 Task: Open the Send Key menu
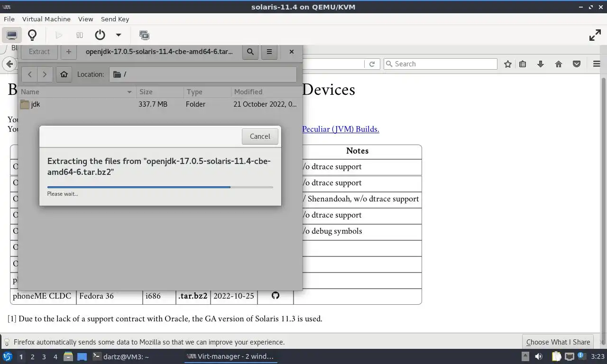tap(115, 19)
